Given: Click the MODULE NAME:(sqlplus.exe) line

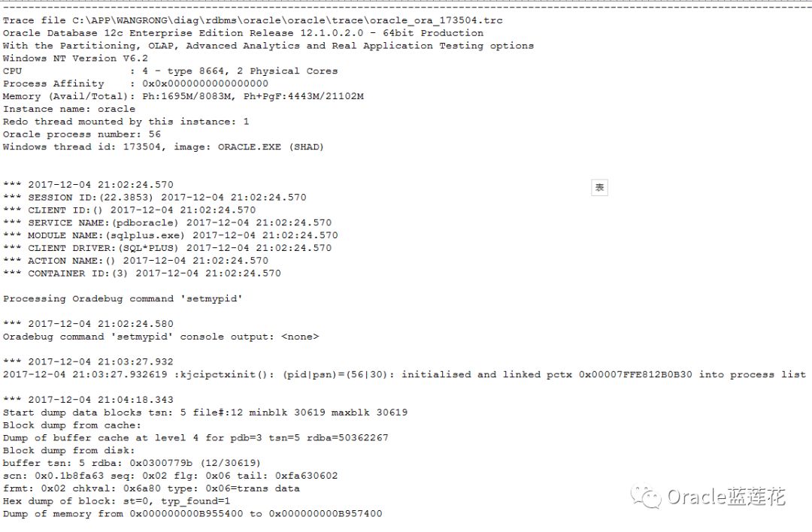Looking at the screenshot, I should click(170, 235).
